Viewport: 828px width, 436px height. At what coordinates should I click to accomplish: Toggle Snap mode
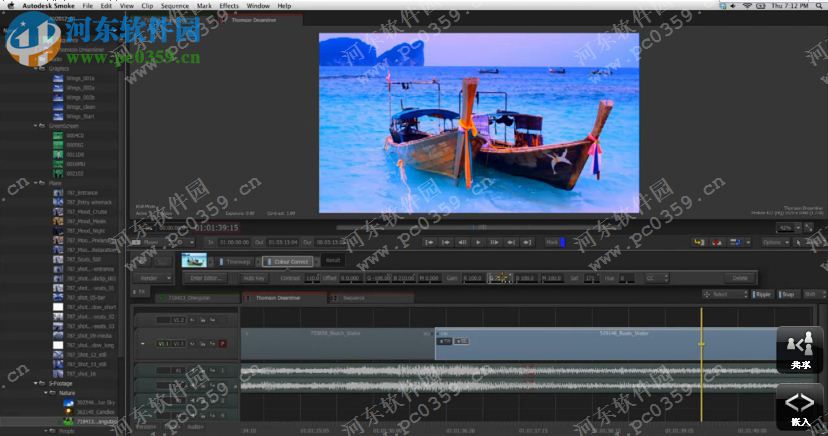788,295
